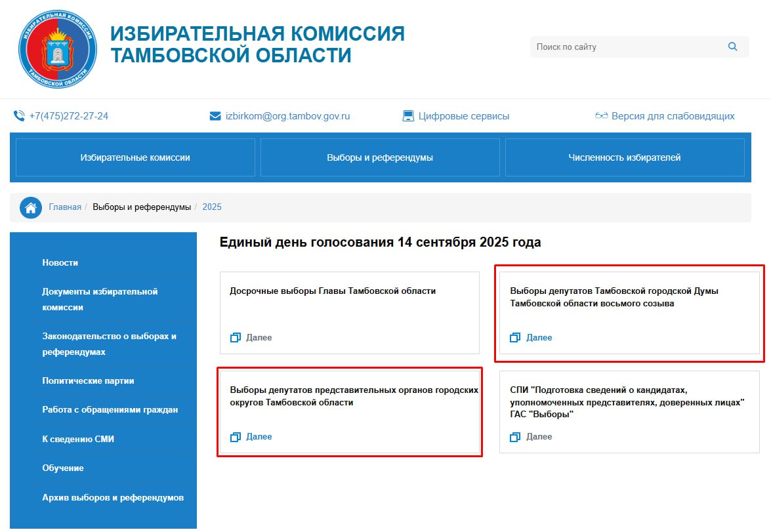
Task: Click phone number +7(475)272-27-24 link
Action: [69, 116]
